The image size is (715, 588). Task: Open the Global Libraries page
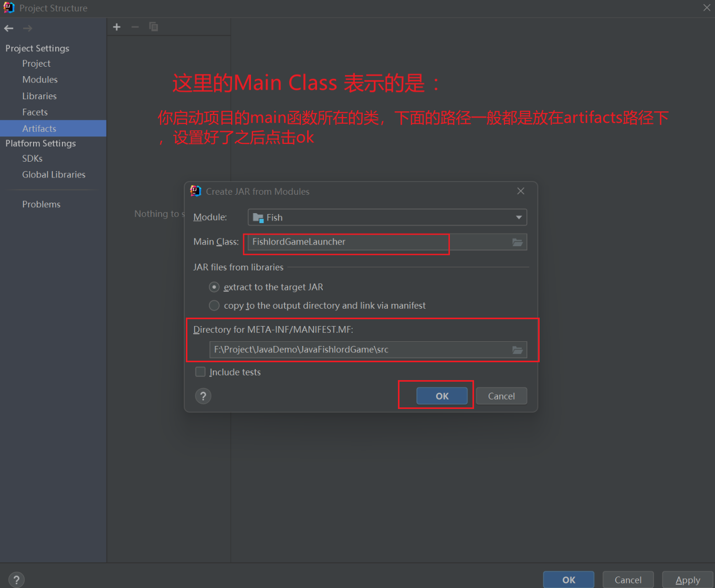(54, 175)
